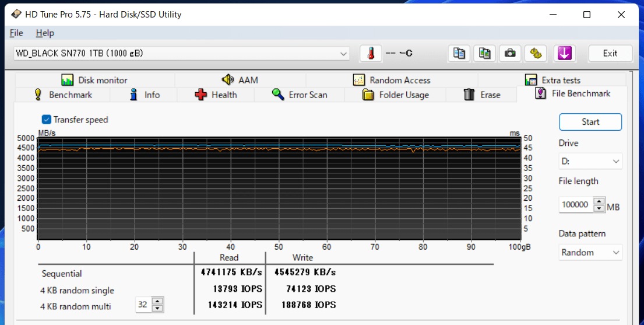Screen dimensions: 644x325
Task: Uncheck the Transfer speed checkbox
Action: [x=47, y=120]
